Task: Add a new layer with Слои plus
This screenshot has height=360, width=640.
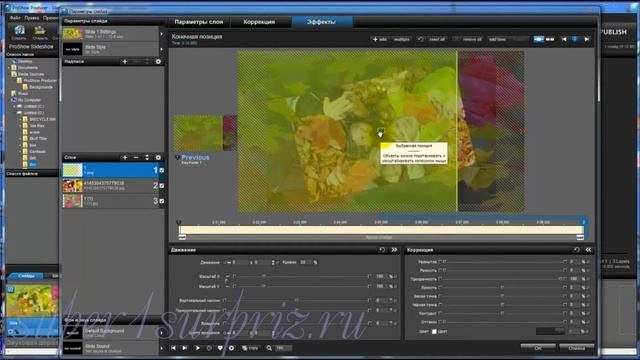Action: [125, 158]
